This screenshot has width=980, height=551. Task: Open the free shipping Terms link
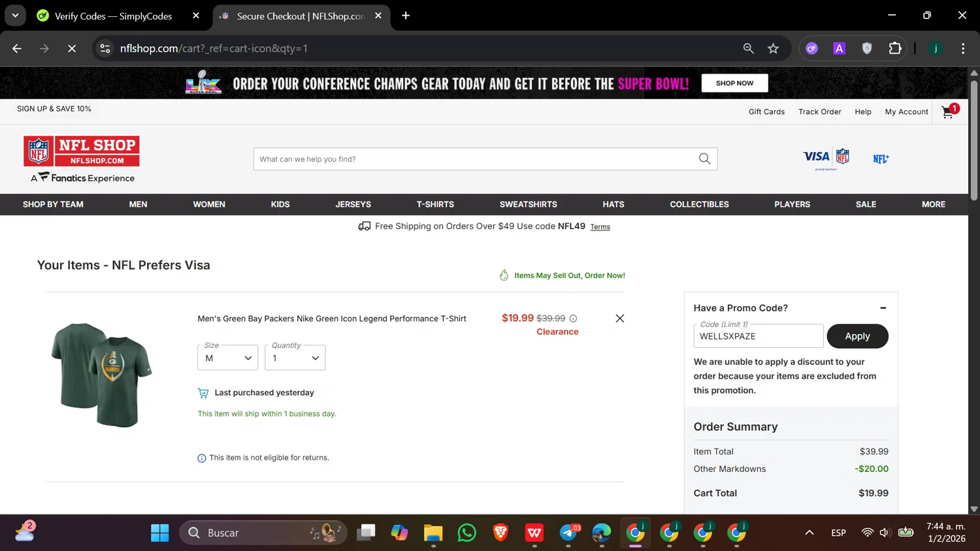pyautogui.click(x=600, y=227)
